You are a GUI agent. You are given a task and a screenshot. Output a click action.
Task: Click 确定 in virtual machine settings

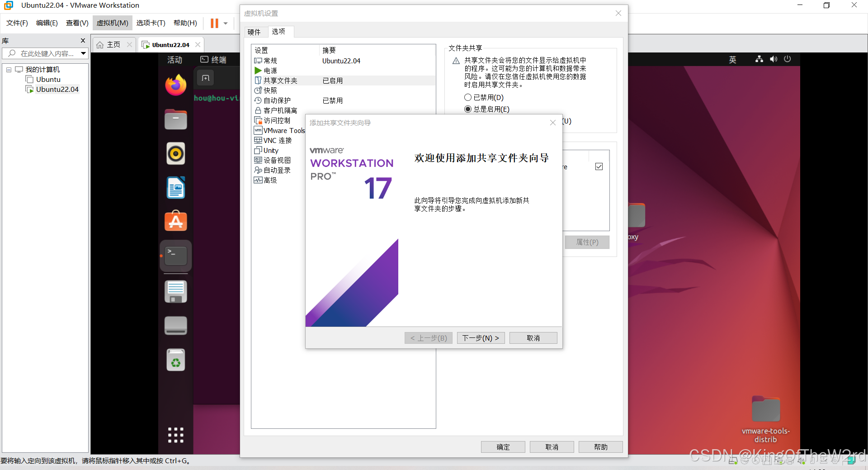coord(503,447)
